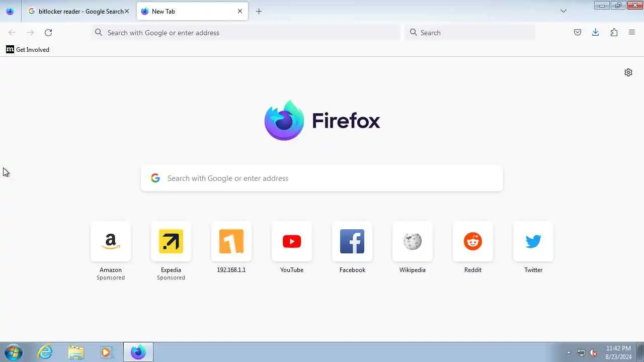Open the Firefox application menu

(632, 33)
